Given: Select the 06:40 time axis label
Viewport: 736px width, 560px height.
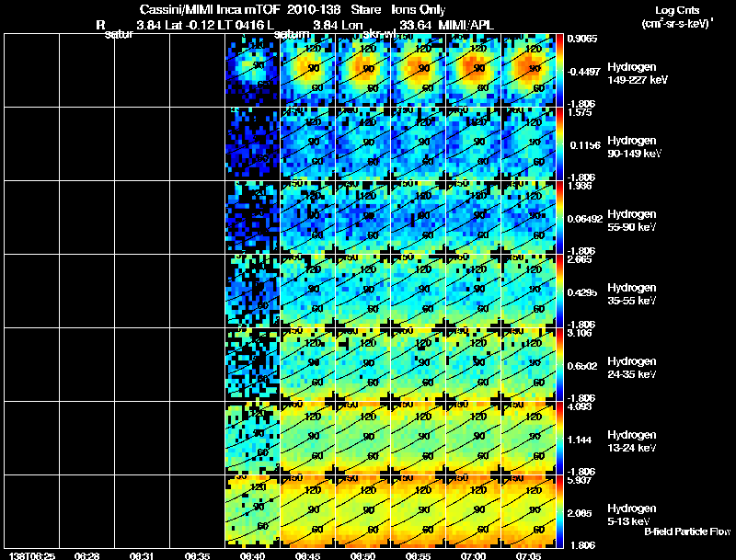Looking at the screenshot, I should (x=252, y=556).
